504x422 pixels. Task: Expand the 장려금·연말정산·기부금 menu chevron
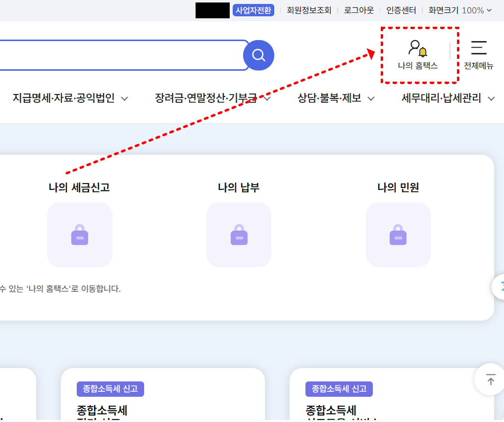[x=267, y=98]
